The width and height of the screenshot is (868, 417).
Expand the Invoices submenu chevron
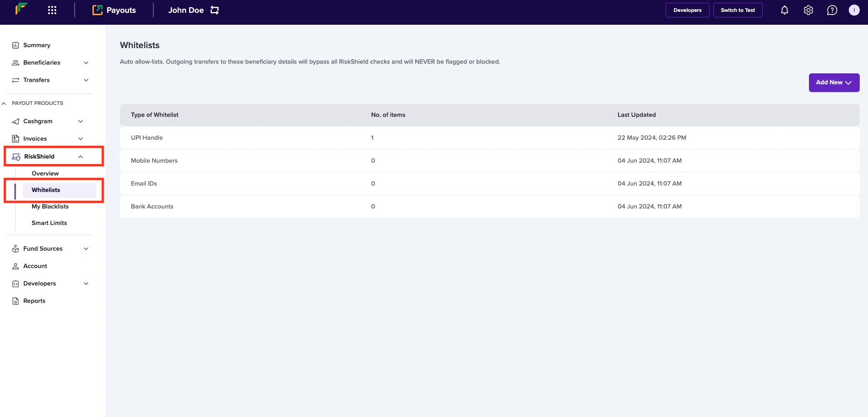[81, 139]
